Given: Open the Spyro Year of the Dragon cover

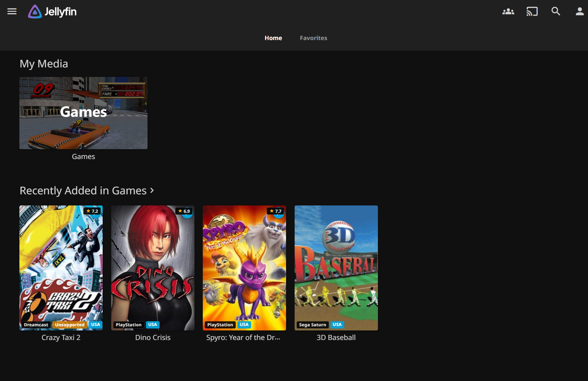Looking at the screenshot, I should [x=244, y=268].
